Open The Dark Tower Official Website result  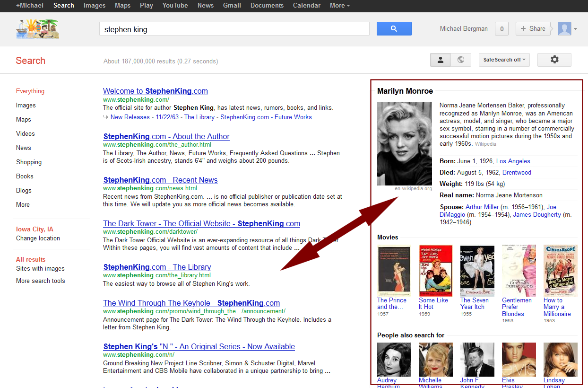201,223
